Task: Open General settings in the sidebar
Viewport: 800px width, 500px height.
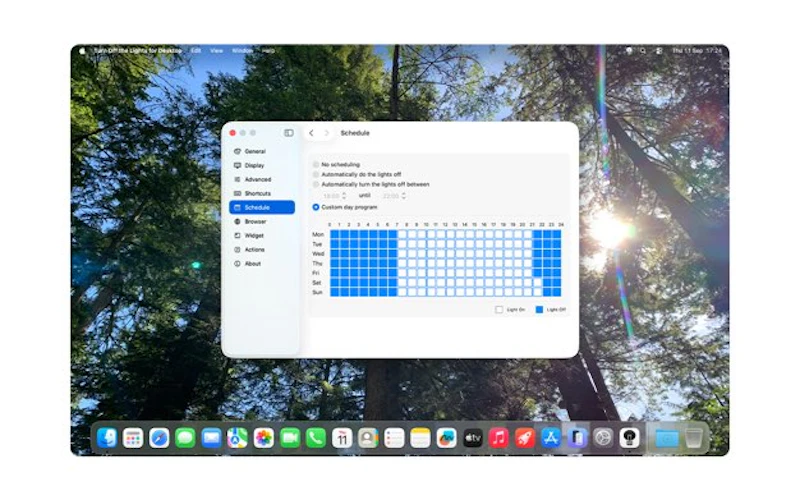Action: pos(262,152)
